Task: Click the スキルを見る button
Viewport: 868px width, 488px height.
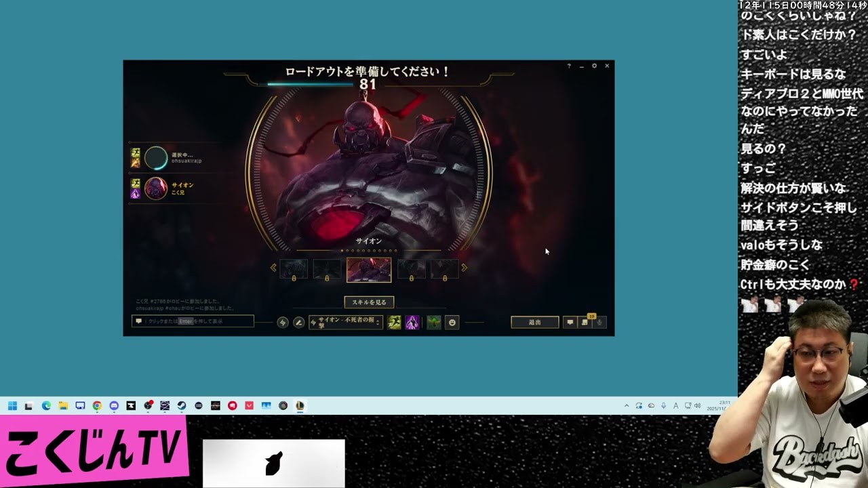Action: coord(369,302)
